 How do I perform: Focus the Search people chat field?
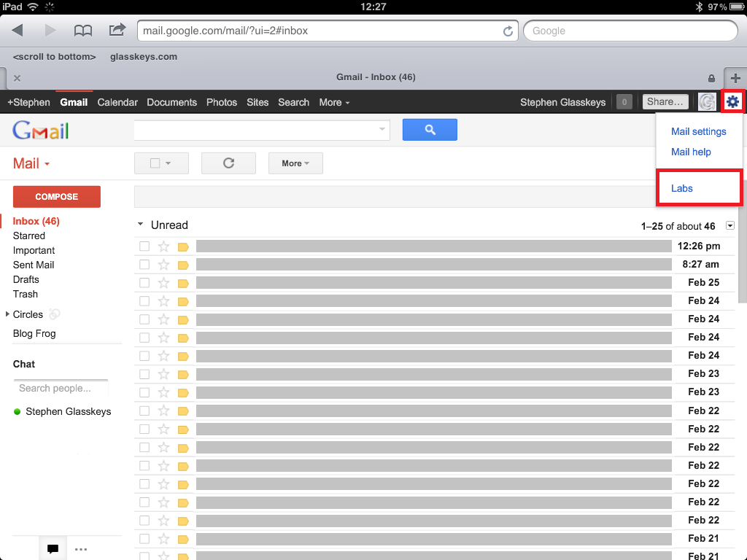click(x=61, y=389)
